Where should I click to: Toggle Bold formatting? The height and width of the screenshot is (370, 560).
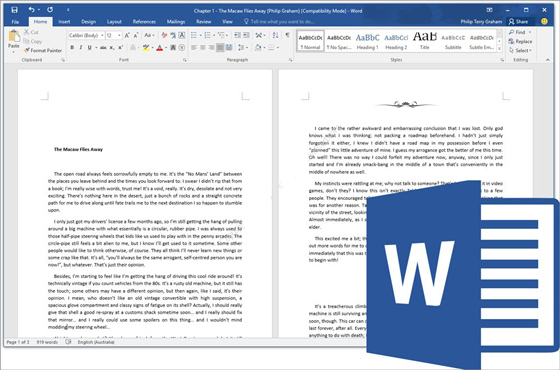[x=72, y=48]
